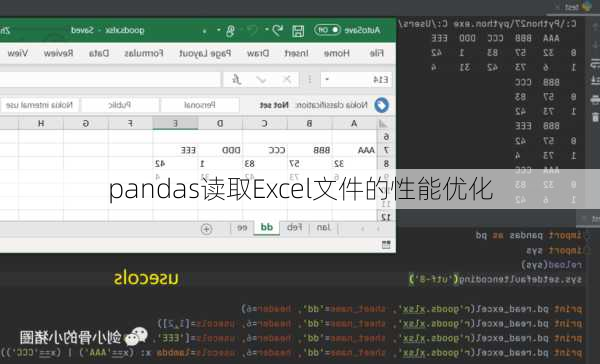Image resolution: width=600 pixels, height=364 pixels.
Task: Click the formula bar Cancel X icon
Action: tap(287, 80)
